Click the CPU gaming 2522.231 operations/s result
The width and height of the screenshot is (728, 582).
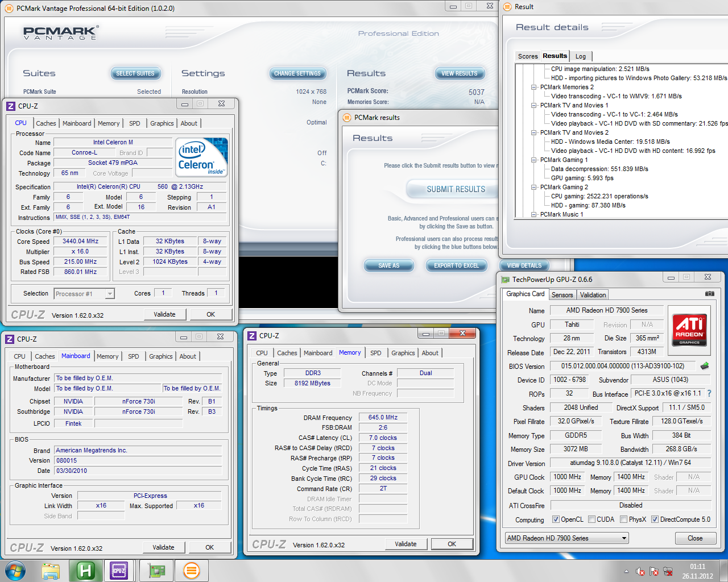coord(599,196)
